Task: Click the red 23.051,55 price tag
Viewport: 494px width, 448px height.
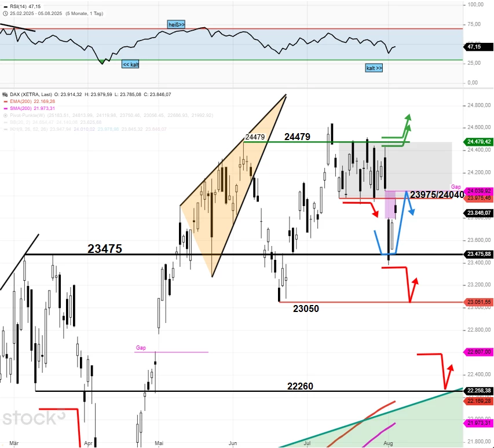Action: (x=478, y=302)
